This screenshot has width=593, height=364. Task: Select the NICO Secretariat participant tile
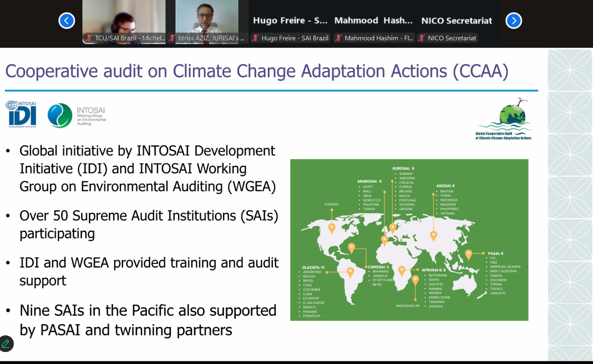(456, 21)
